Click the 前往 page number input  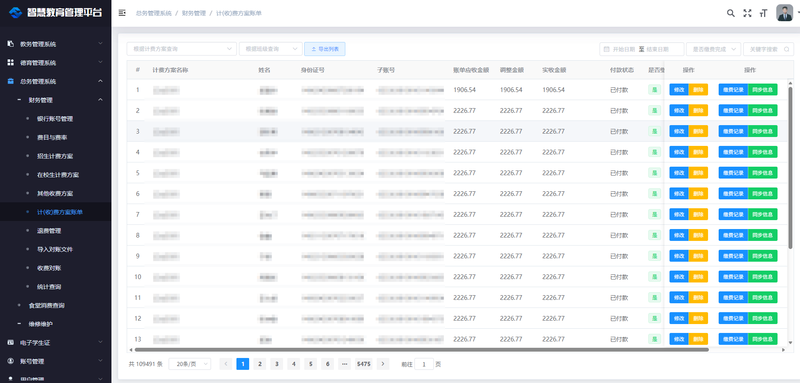(x=424, y=364)
